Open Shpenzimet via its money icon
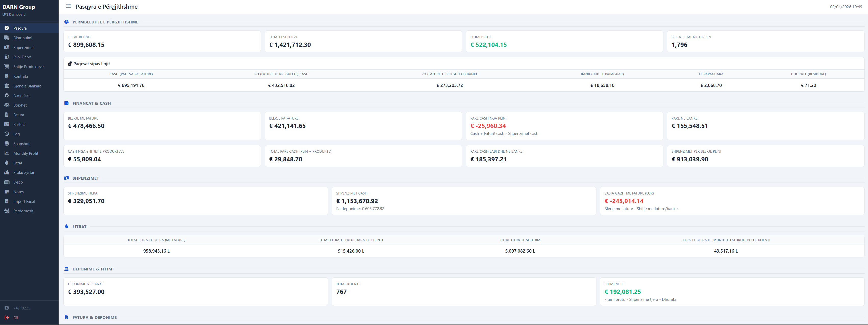868x325 pixels. (7, 47)
